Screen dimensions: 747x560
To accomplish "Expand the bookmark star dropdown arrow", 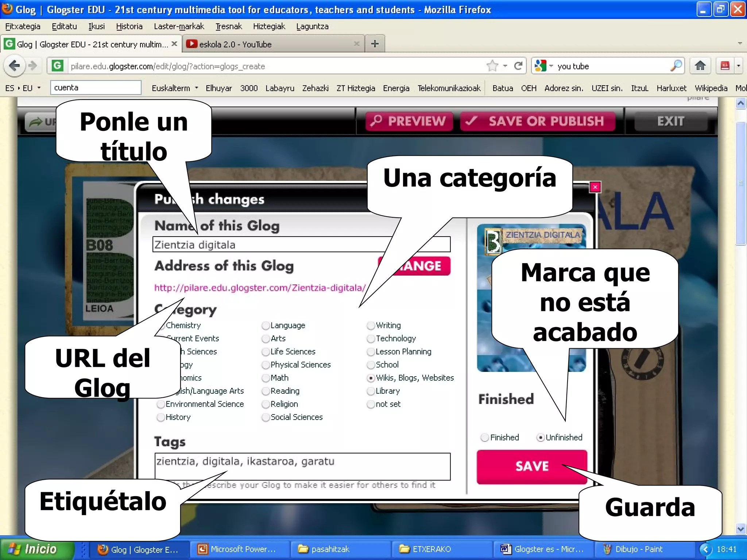I will pos(505,66).
